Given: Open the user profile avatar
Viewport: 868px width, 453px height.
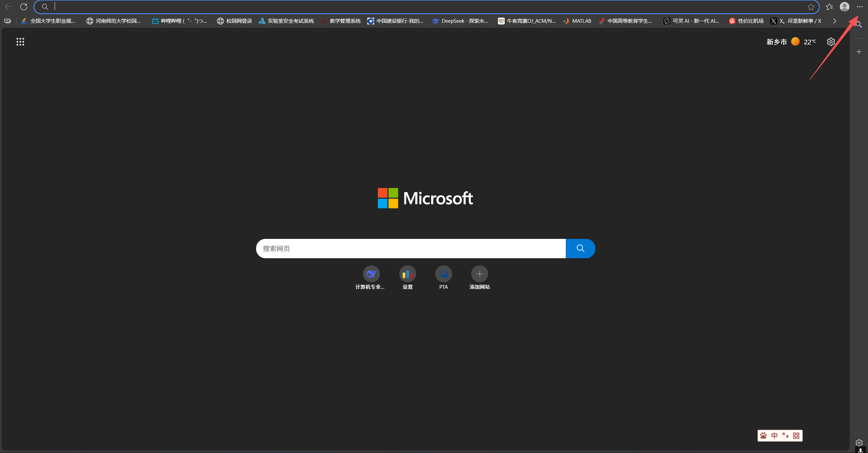Looking at the screenshot, I should click(844, 7).
